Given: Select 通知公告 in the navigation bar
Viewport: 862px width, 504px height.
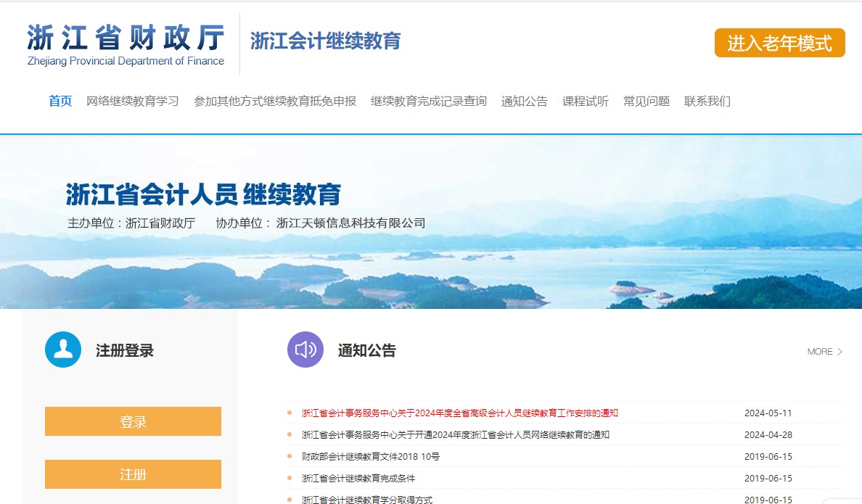Looking at the screenshot, I should [524, 101].
